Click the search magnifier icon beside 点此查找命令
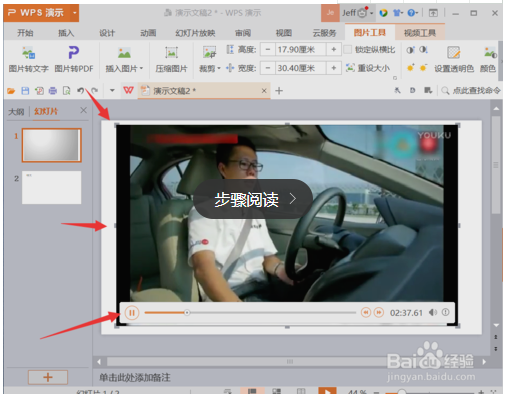Image resolution: width=508 pixels, height=398 pixels. click(445, 91)
